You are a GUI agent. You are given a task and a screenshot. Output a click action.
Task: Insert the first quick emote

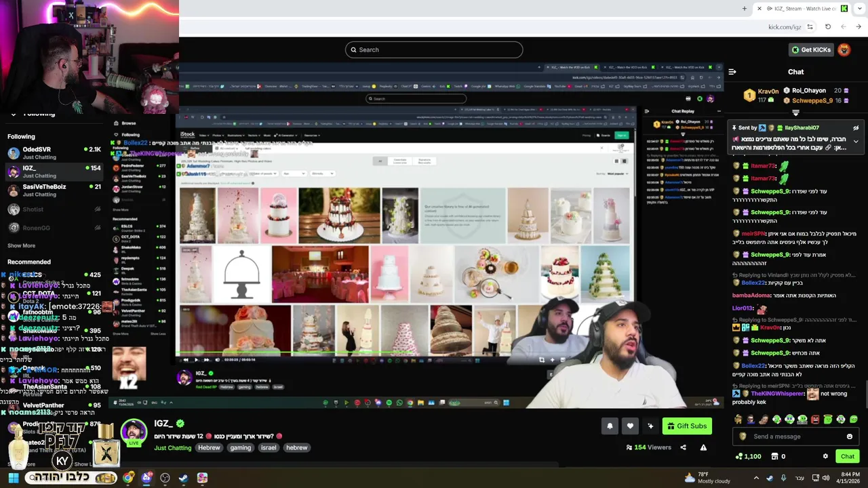click(738, 420)
